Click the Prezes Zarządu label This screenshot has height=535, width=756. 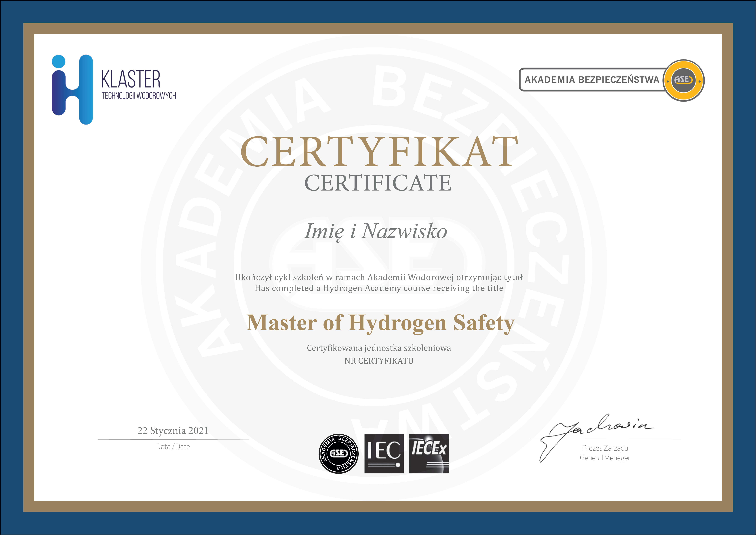click(x=605, y=448)
